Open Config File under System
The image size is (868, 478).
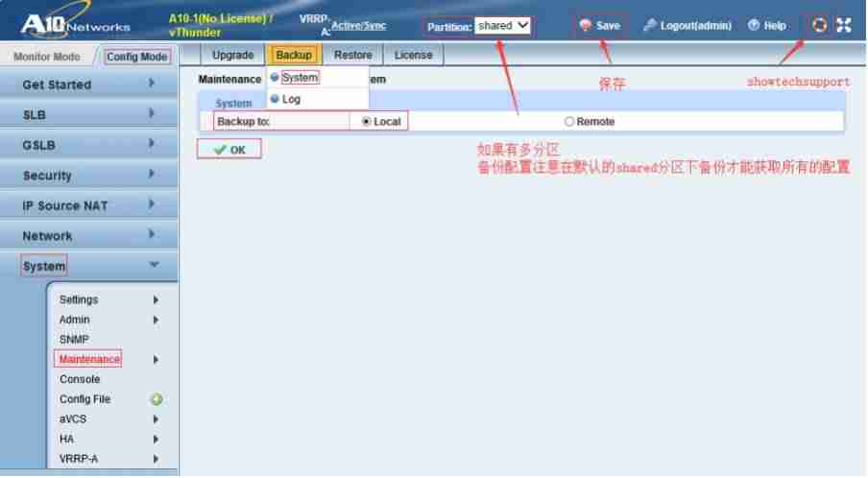point(84,399)
